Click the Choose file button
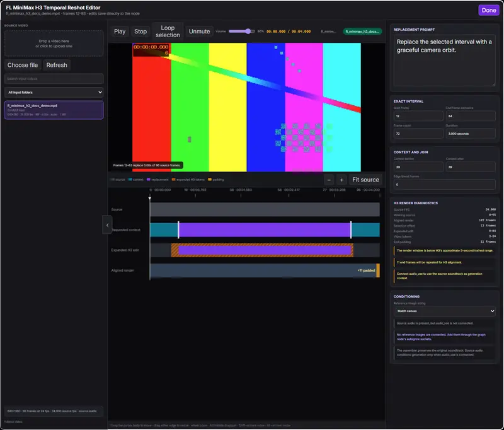The height and width of the screenshot is (430, 504). (23, 65)
